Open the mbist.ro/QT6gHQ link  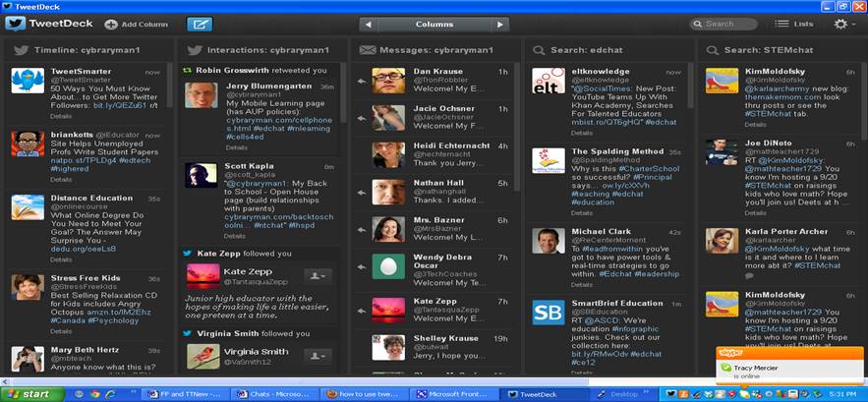(607, 122)
